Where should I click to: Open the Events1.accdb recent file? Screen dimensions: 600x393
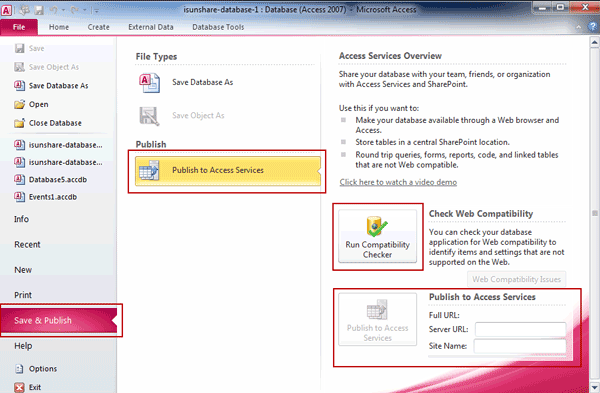click(x=46, y=197)
